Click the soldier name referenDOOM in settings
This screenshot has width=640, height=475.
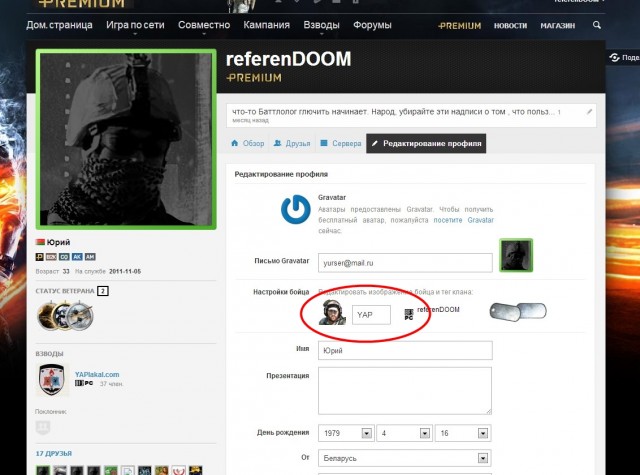pyautogui.click(x=438, y=310)
